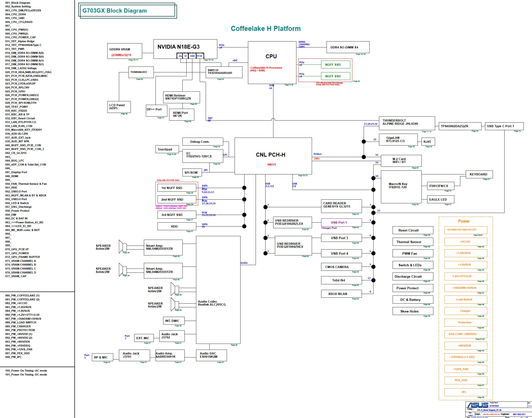This screenshot has height=418, width=532.
Task: Click the GigaLAN RTL8125-CG block
Action: pyautogui.click(x=398, y=140)
